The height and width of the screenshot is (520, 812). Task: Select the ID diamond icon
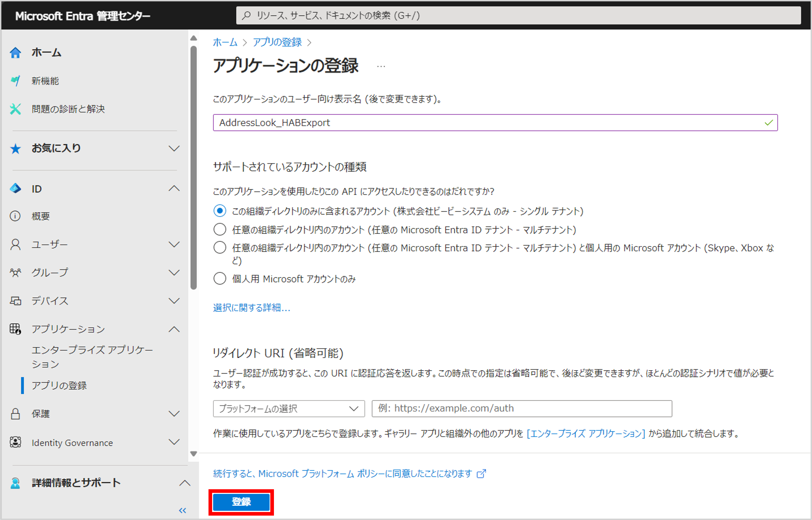coord(16,188)
